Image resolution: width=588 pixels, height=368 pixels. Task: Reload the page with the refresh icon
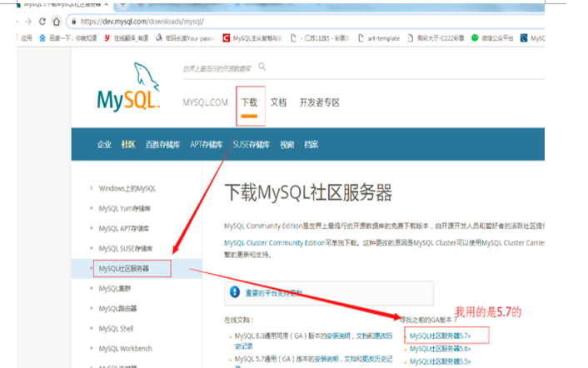pos(42,22)
